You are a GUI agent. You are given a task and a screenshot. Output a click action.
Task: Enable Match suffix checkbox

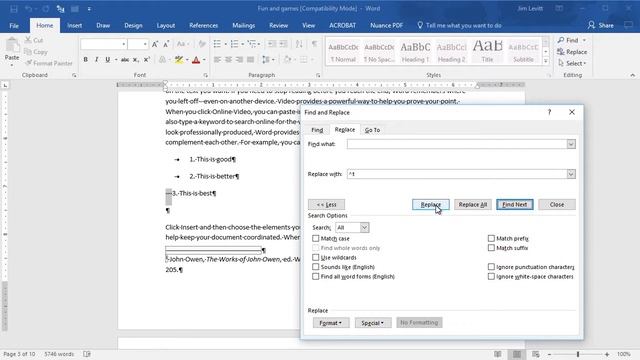click(x=491, y=248)
